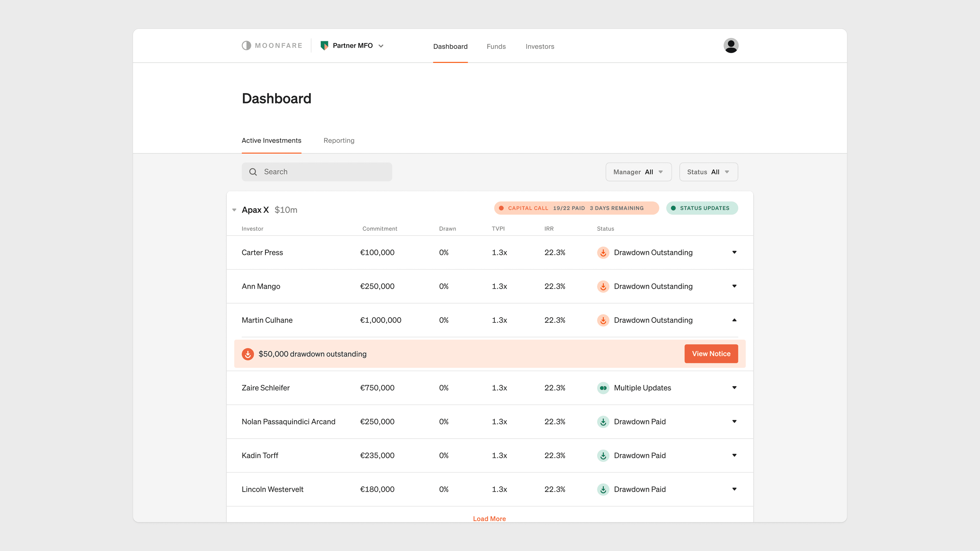The image size is (980, 551).
Task: Go to Investors in top navigation
Action: tap(540, 46)
